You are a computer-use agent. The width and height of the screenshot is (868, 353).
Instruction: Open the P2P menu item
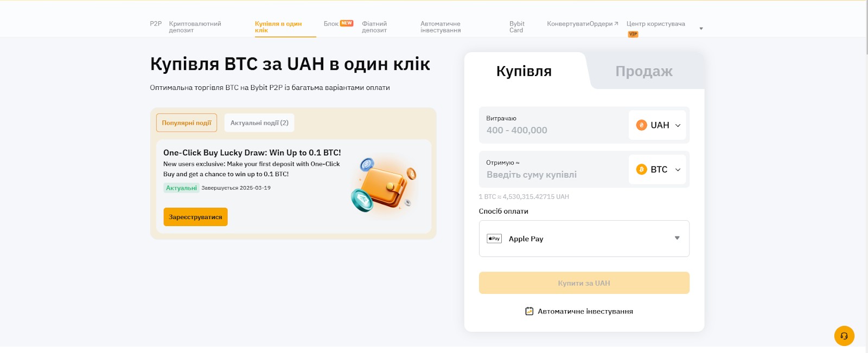coord(156,24)
